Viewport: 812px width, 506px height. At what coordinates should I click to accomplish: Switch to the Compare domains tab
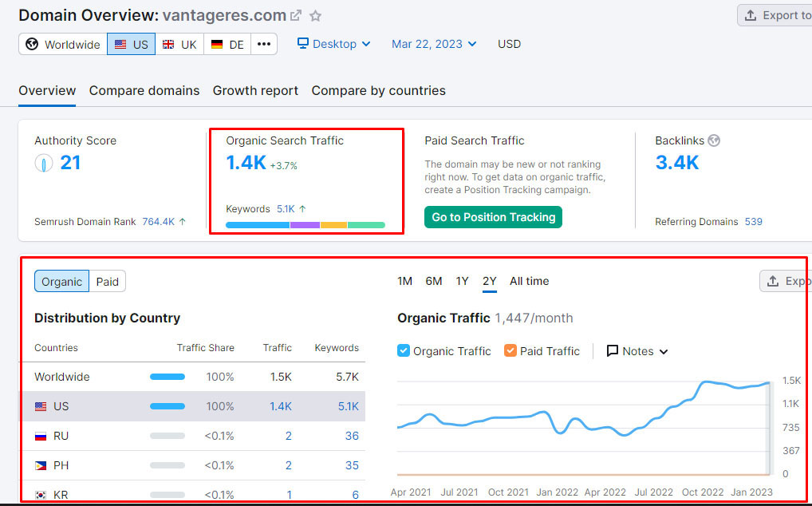point(144,91)
